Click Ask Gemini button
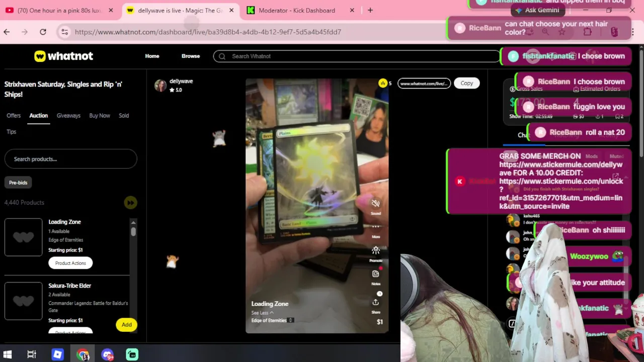 (x=538, y=10)
